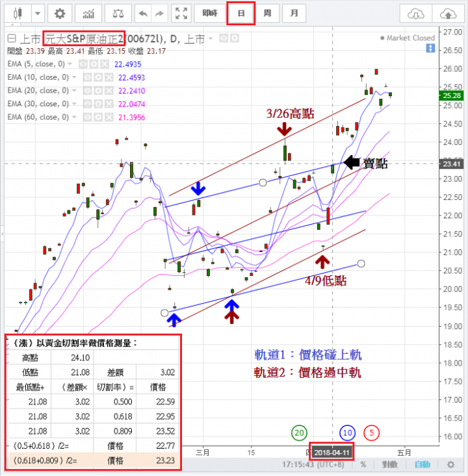Hide the EMA 20 indicator eye

click(x=88, y=90)
